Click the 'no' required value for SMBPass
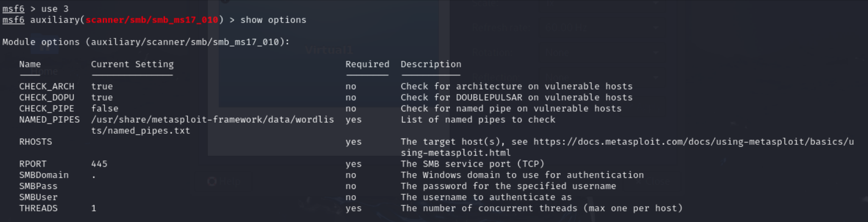The width and height of the screenshot is (868, 222). [x=351, y=186]
